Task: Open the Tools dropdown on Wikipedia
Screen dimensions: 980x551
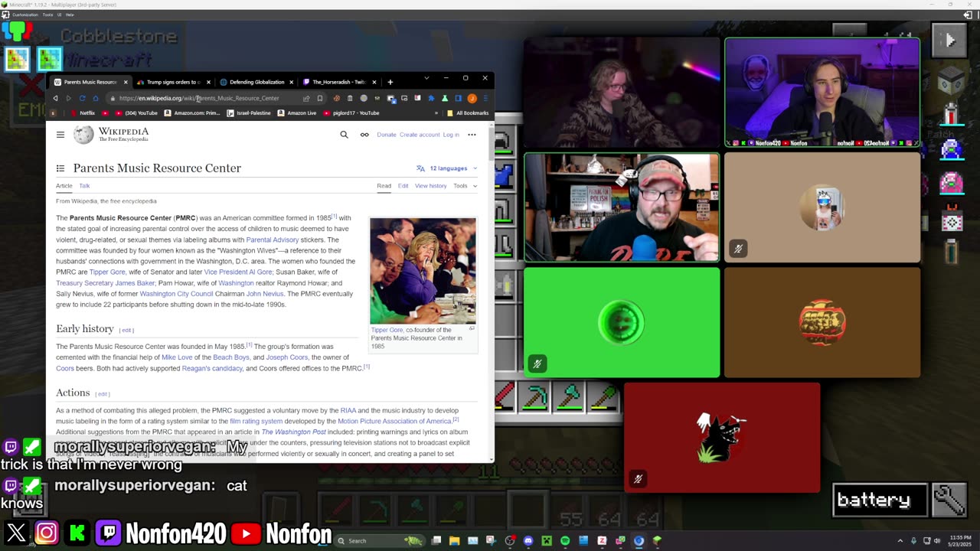Action: [x=465, y=186]
